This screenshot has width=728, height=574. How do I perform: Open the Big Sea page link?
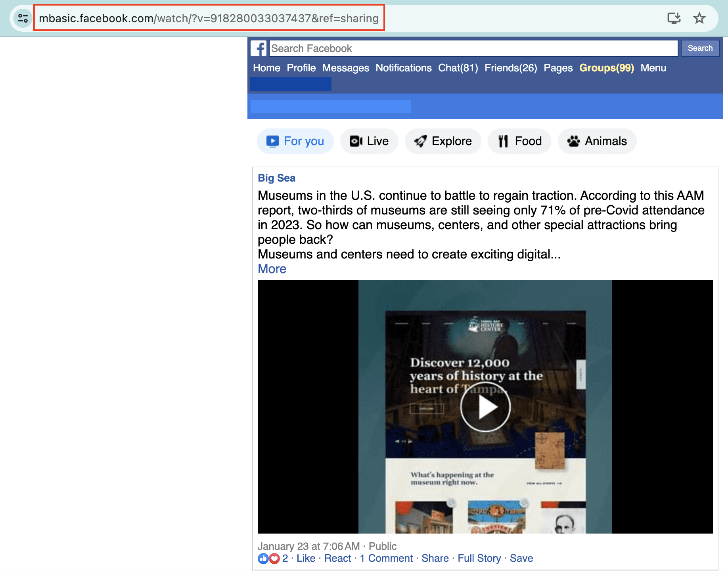[276, 178]
